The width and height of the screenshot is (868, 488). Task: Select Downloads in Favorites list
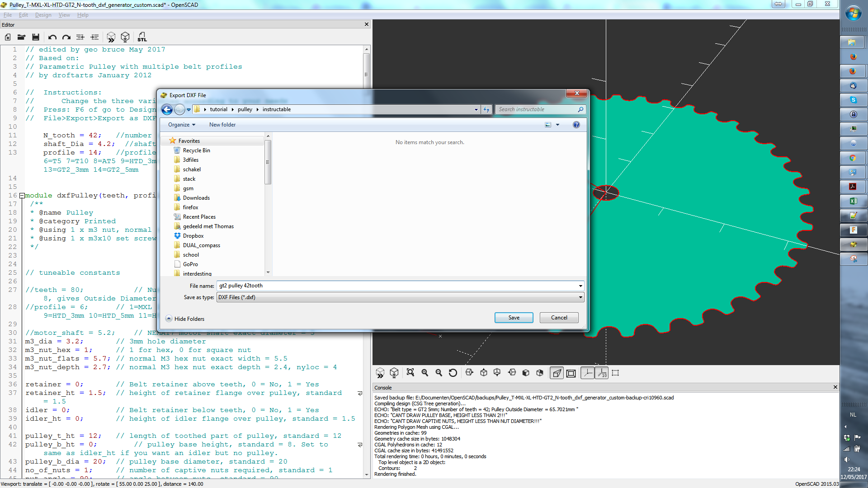[196, 198]
